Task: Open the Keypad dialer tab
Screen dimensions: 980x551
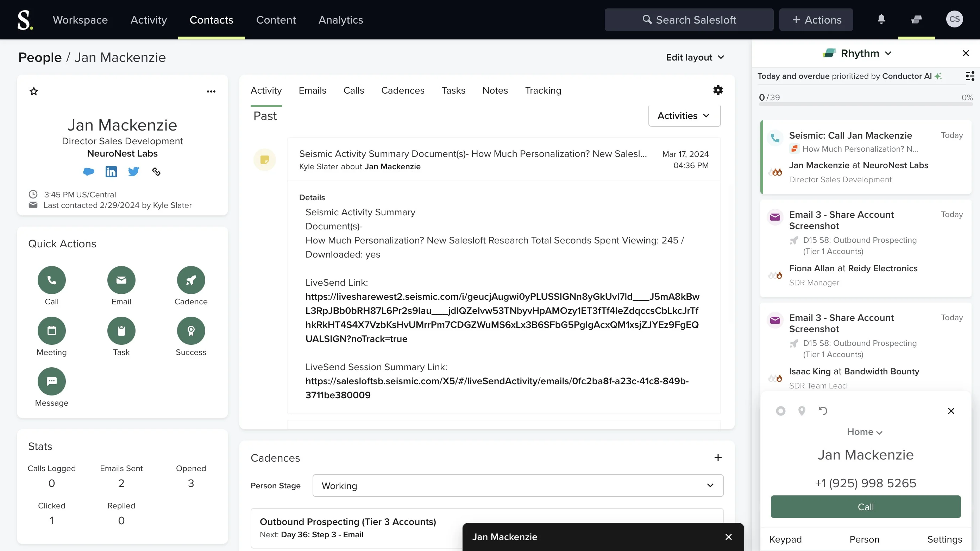Action: (786, 539)
